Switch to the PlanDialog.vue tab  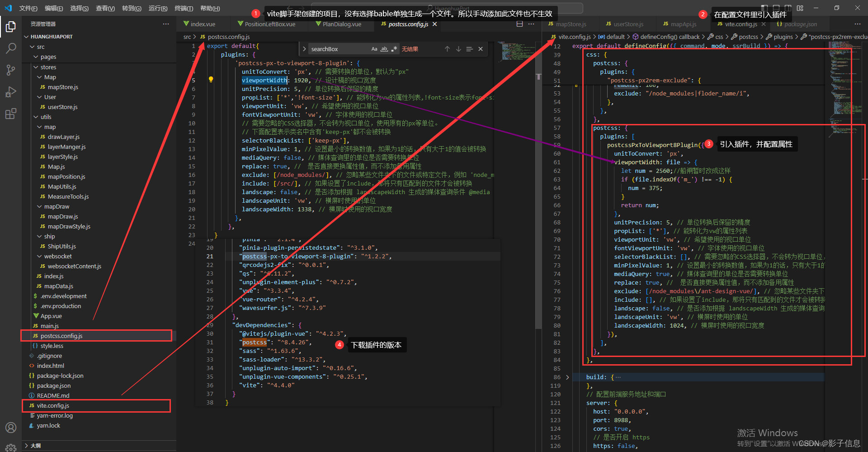tap(342, 24)
